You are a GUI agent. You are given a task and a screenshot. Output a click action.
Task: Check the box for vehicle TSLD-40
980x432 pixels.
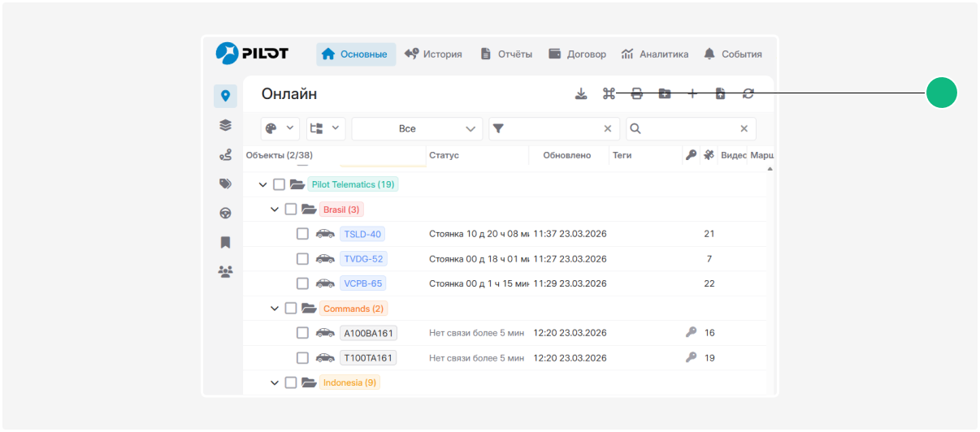click(302, 234)
